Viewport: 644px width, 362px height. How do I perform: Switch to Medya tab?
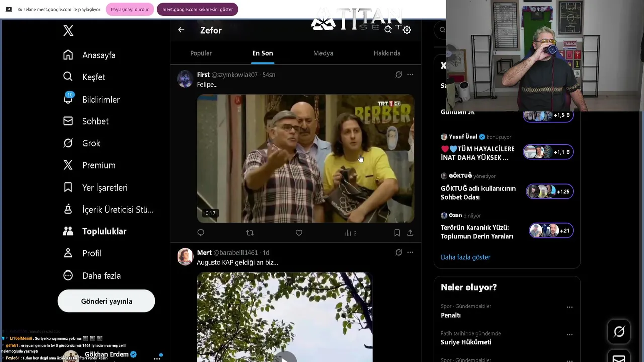point(323,53)
